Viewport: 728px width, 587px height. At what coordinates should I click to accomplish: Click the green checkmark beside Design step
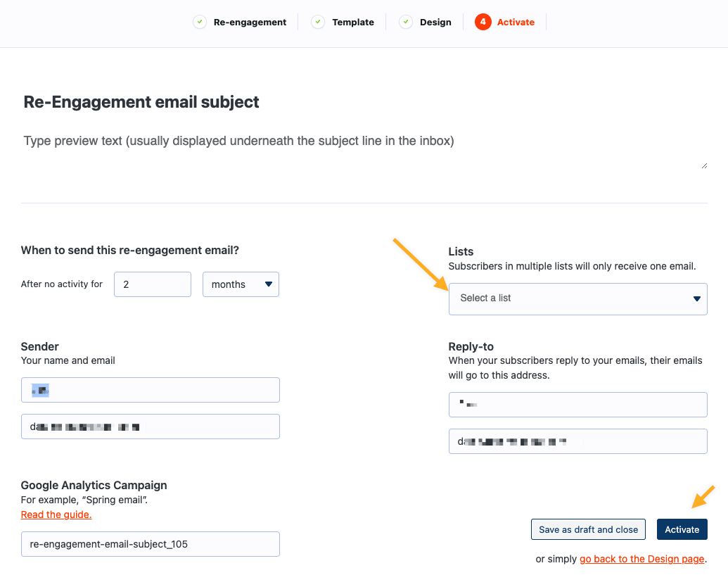pos(406,22)
